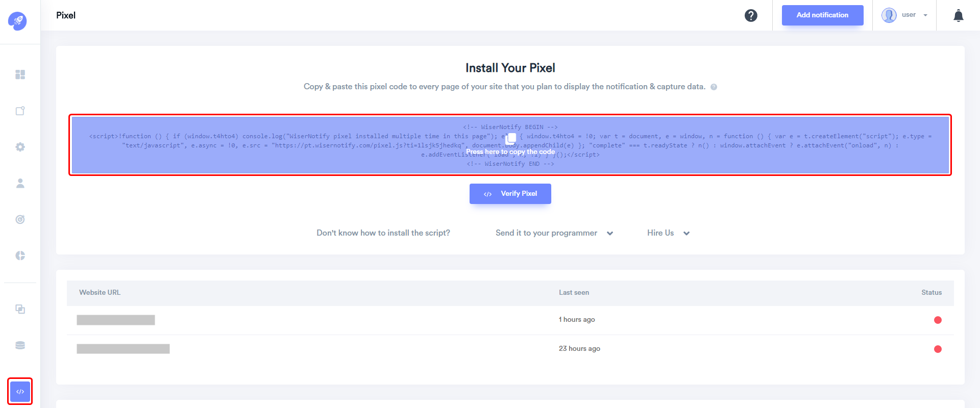Screen dimensions: 980x408
Task: Expand Send it to your programmer
Action: click(x=554, y=233)
